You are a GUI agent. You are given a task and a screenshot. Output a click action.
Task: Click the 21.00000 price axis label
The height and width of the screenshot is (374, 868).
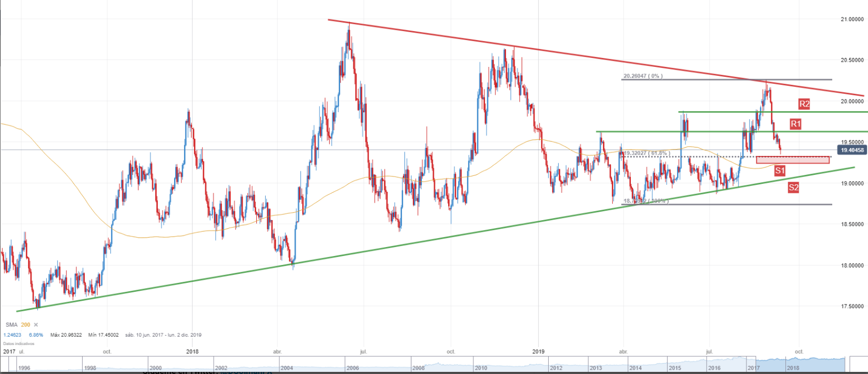852,19
